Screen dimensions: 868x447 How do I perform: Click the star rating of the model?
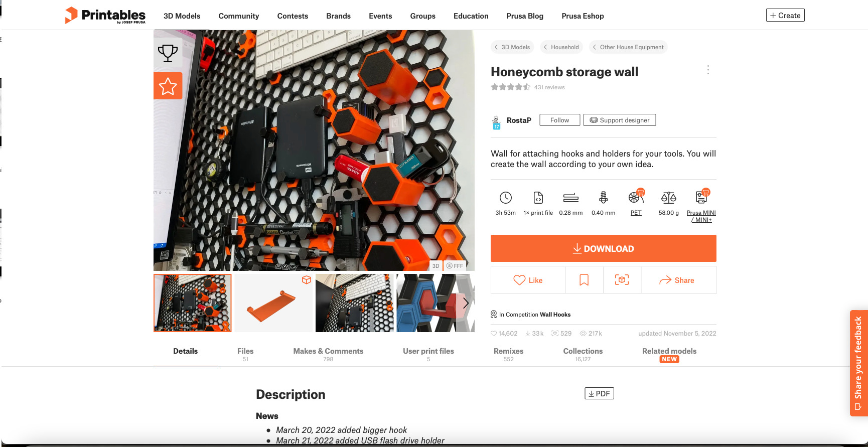(510, 87)
